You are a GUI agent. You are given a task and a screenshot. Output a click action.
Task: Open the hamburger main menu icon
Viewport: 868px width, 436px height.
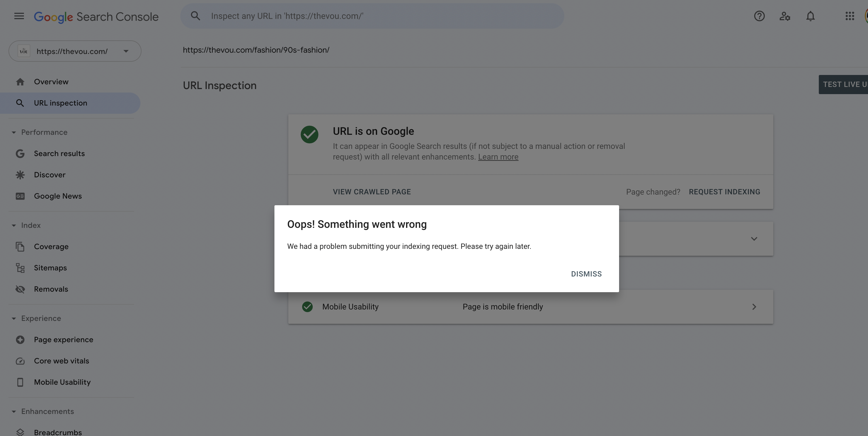[x=19, y=16]
